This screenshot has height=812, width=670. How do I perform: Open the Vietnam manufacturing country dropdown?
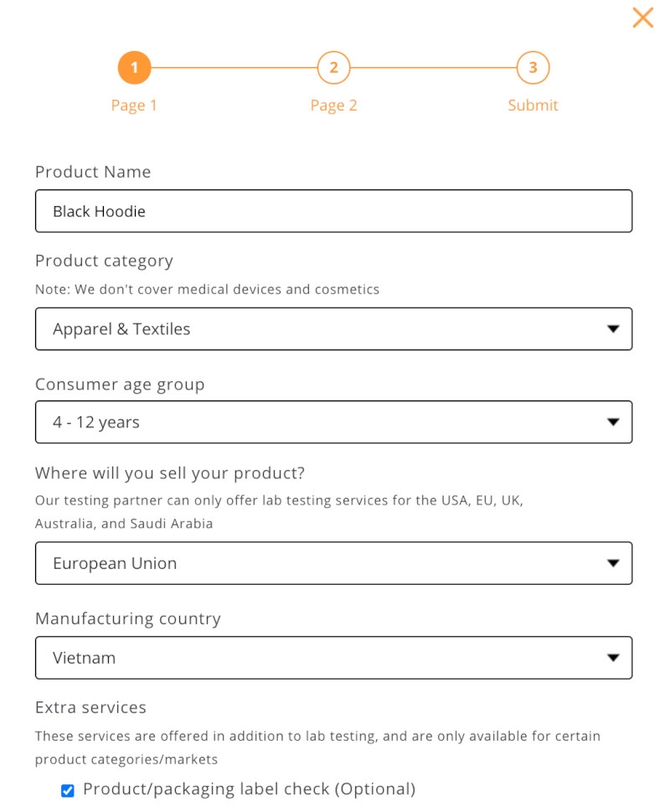[335, 658]
